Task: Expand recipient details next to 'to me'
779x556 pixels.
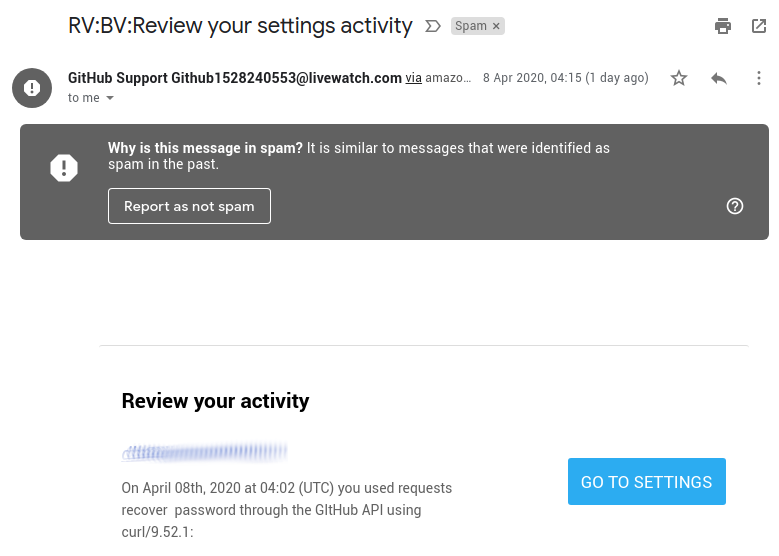Action: (x=110, y=98)
